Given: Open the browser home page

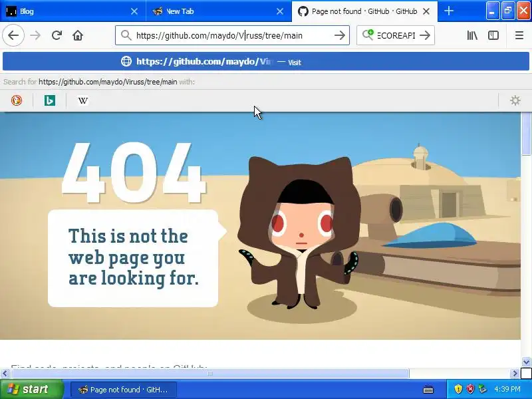Looking at the screenshot, I should [x=78, y=35].
